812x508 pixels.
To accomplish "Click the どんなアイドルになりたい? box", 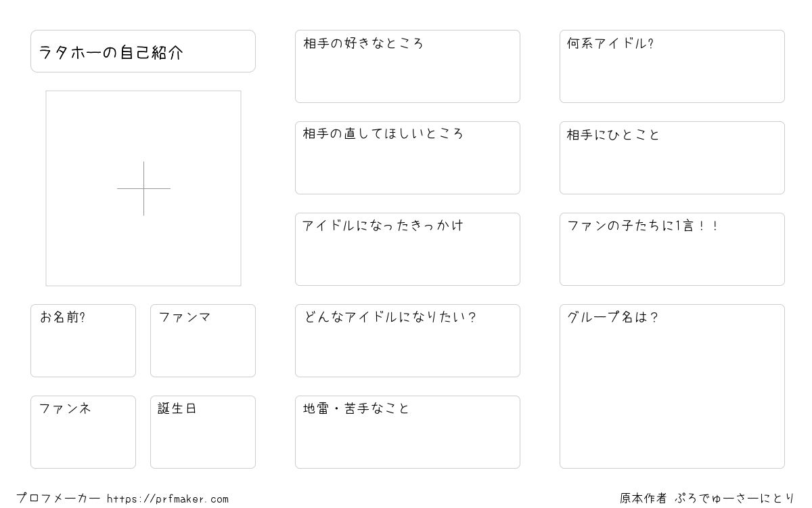I will pos(407,341).
